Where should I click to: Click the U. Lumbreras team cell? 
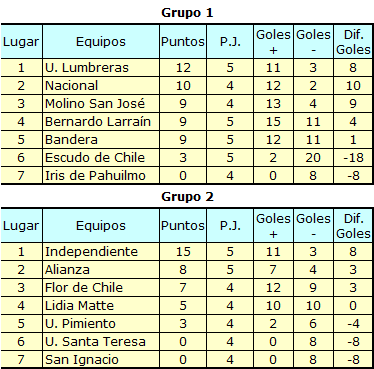pos(101,68)
